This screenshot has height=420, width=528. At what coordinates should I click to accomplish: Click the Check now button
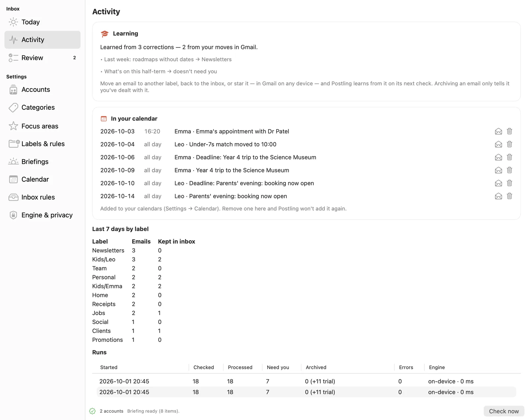(504, 411)
